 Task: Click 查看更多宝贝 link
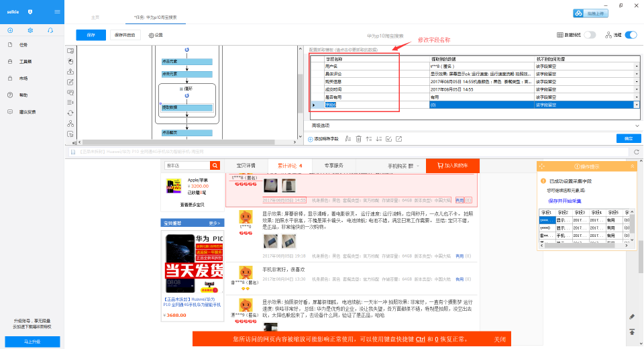[193, 205]
